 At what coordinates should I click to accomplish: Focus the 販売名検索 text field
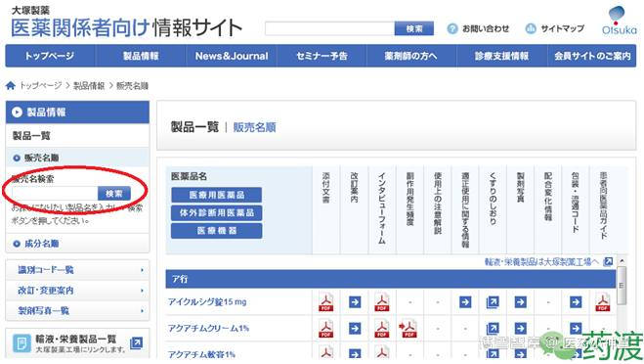coord(55,194)
